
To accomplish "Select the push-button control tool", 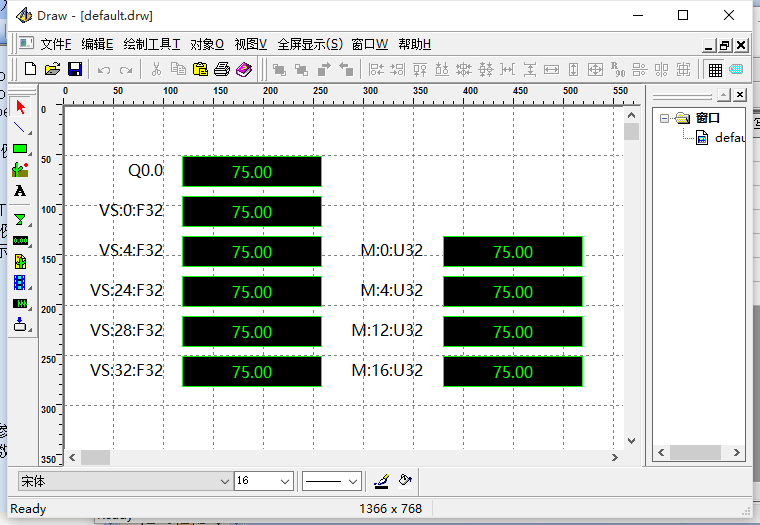I will pyautogui.click(x=20, y=324).
